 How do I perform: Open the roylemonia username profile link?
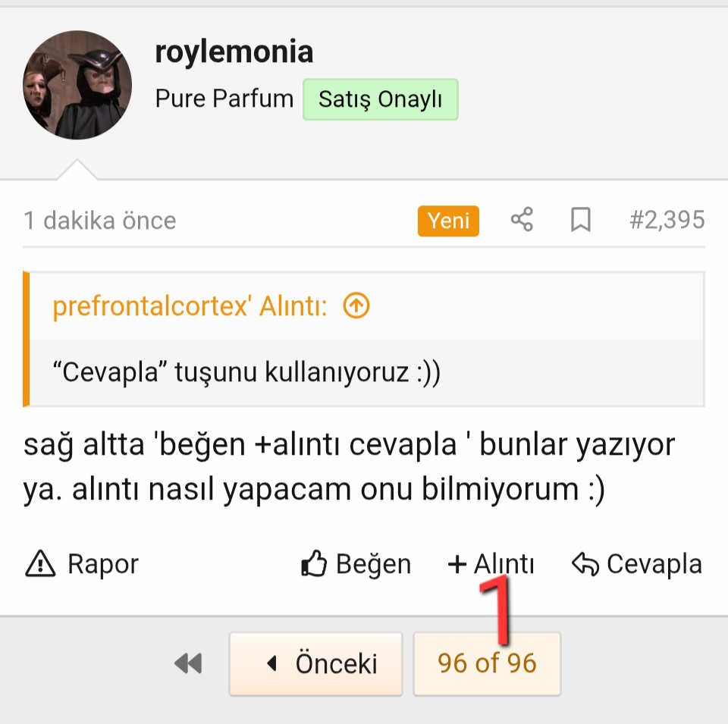[234, 52]
